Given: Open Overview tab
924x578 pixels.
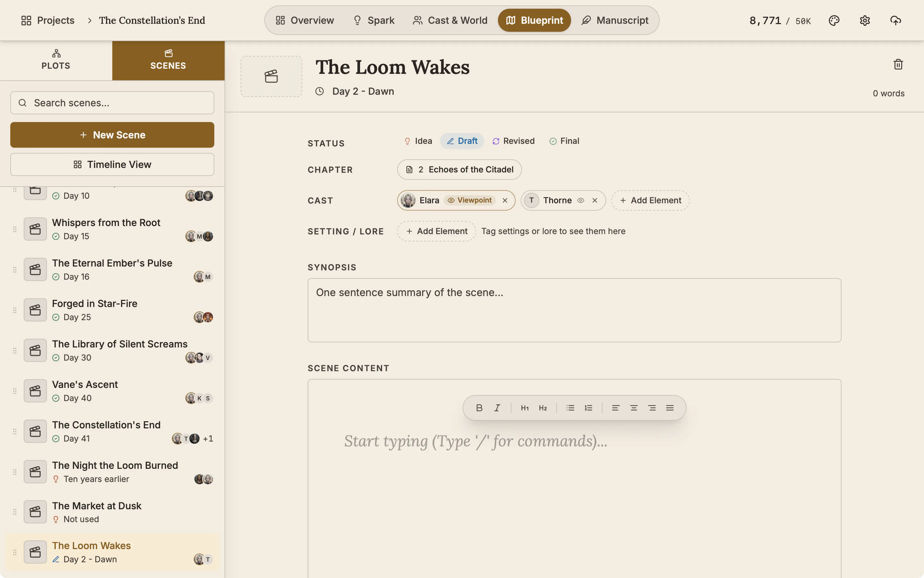Looking at the screenshot, I should [305, 20].
